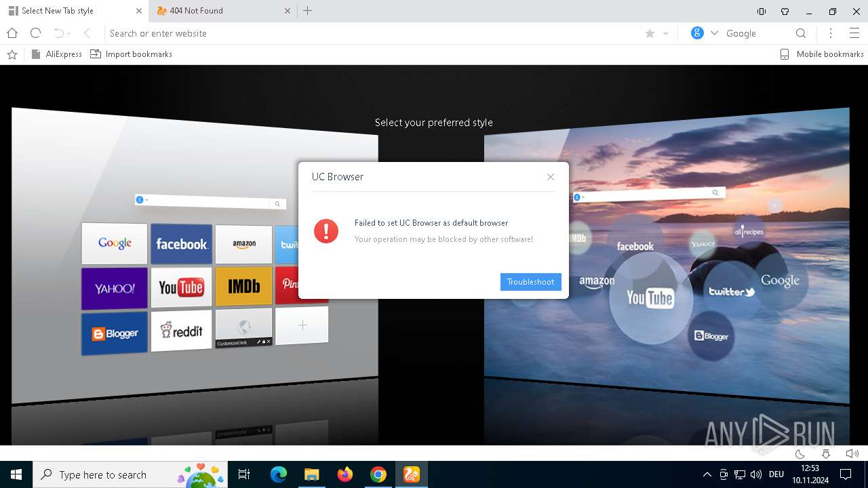868x488 pixels.
Task: Open Task View on the taskbar
Action: coord(244,474)
